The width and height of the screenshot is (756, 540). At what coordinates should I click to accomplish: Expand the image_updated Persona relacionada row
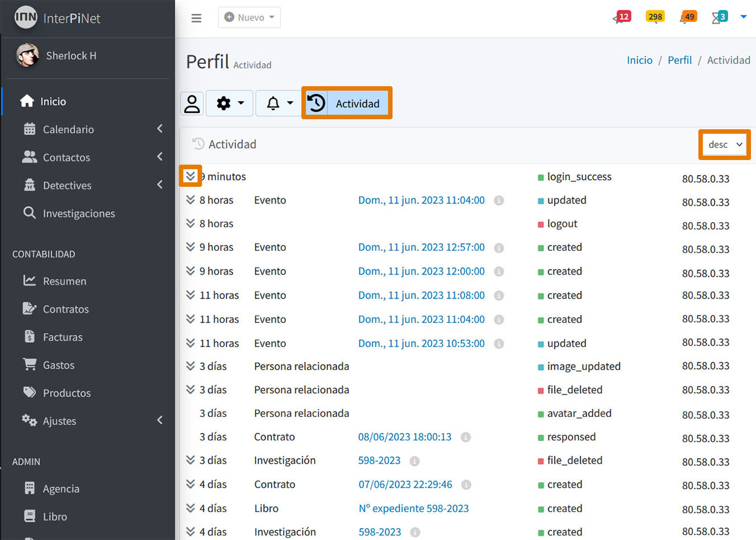pyautogui.click(x=191, y=366)
